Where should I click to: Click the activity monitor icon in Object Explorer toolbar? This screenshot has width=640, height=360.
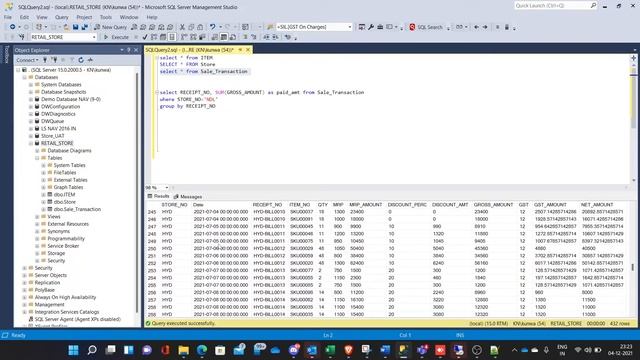pos(90,60)
